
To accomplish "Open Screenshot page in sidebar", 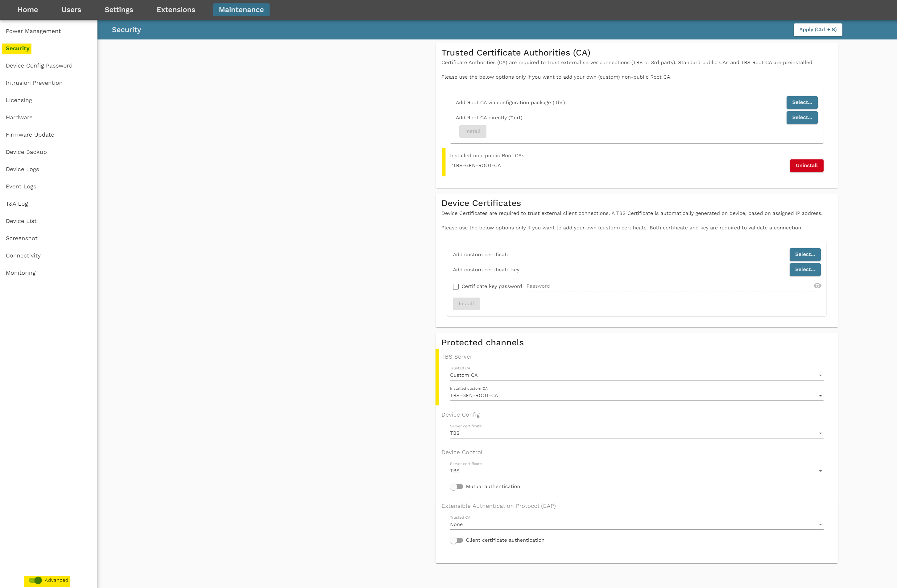I will pyautogui.click(x=22, y=238).
